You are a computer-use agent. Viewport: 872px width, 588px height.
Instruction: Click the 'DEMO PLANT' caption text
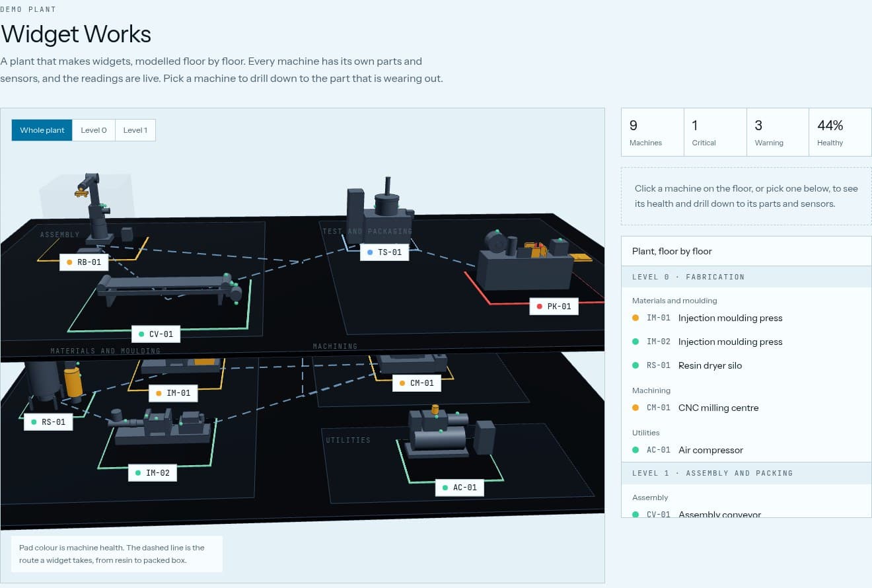point(28,9)
